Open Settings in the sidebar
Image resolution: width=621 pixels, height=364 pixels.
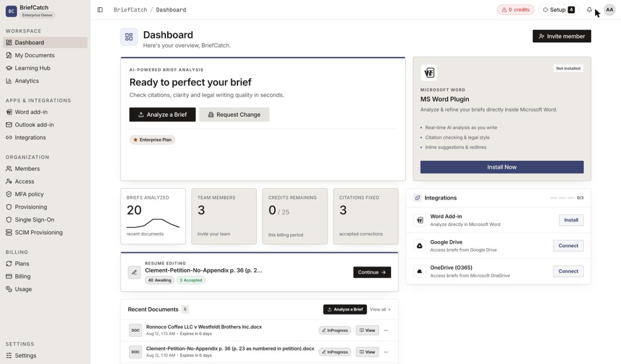(45, 355)
